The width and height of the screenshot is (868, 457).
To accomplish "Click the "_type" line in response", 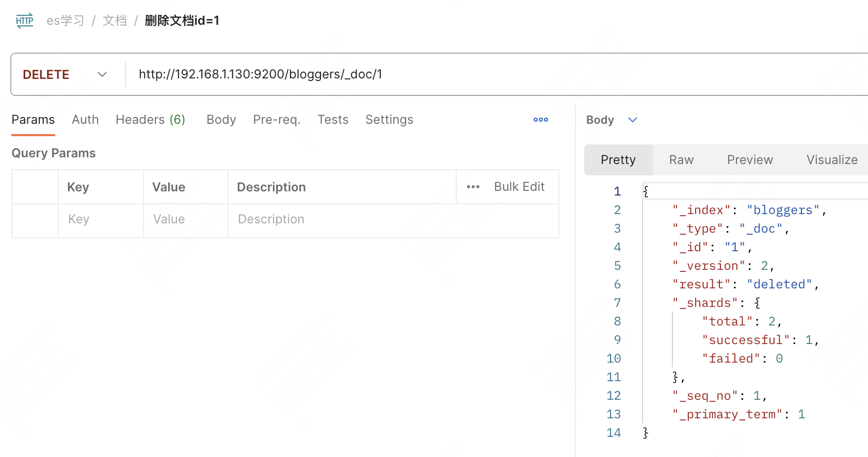I will (731, 228).
